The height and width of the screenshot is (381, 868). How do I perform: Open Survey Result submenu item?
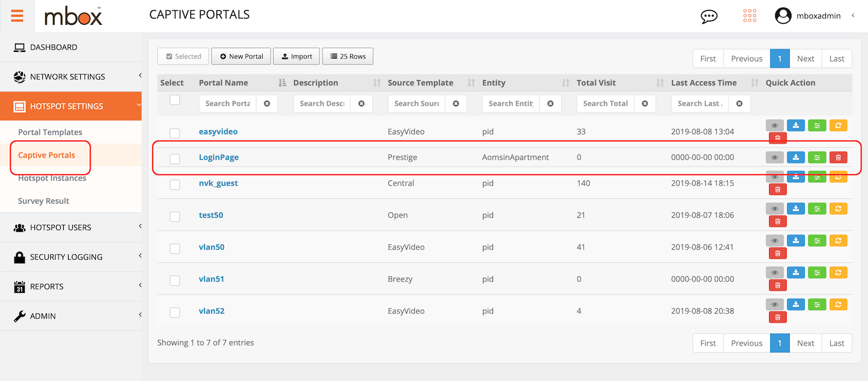coord(43,201)
